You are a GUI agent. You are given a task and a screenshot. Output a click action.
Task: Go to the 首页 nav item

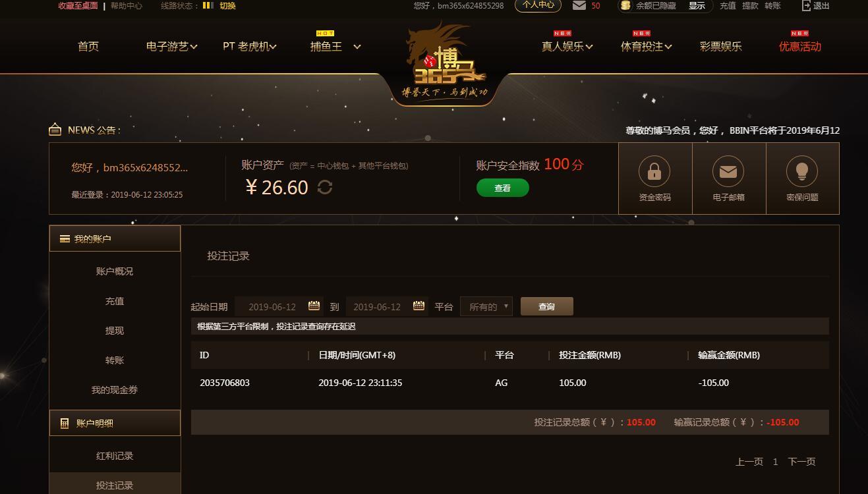click(x=88, y=46)
